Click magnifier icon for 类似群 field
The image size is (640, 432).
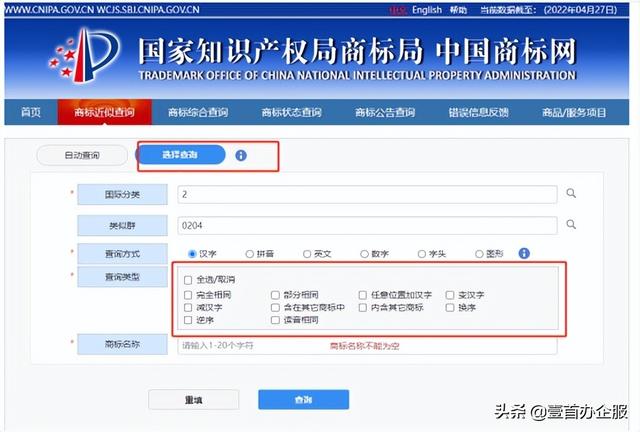571,224
